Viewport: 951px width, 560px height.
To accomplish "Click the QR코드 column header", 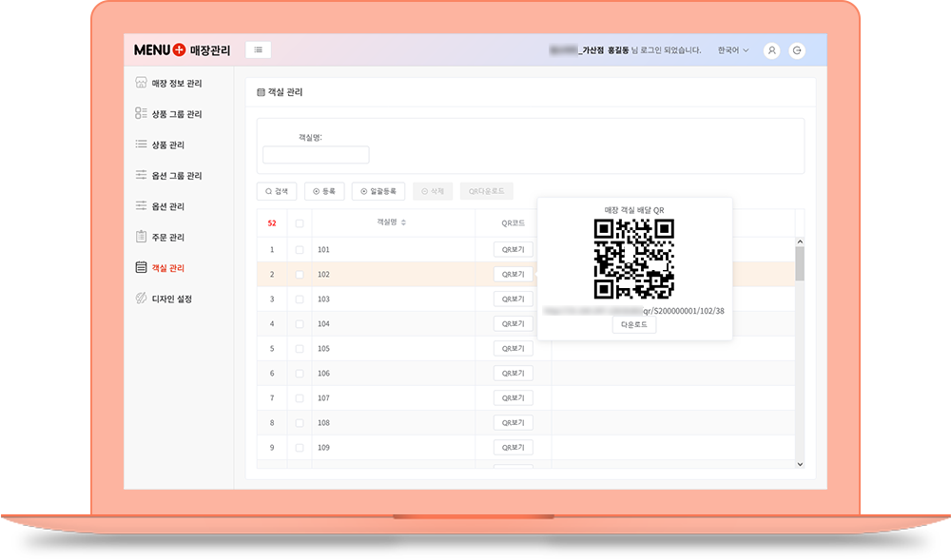I will [514, 223].
